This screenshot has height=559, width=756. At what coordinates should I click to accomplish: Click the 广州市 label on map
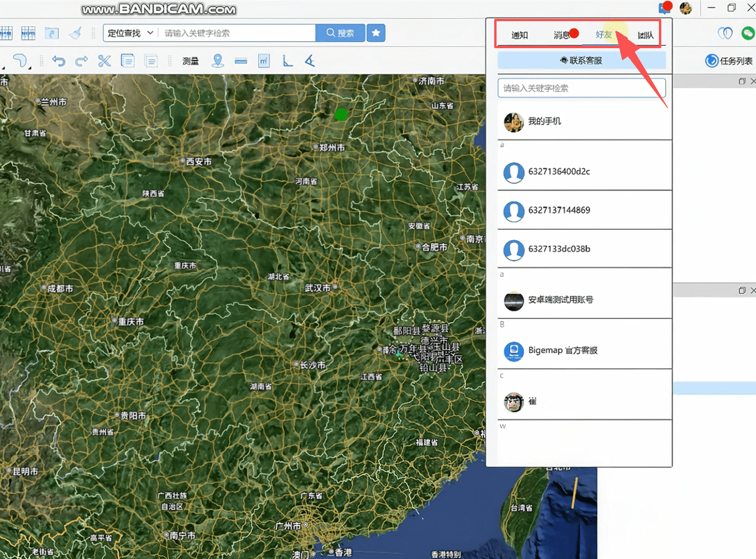(x=288, y=525)
